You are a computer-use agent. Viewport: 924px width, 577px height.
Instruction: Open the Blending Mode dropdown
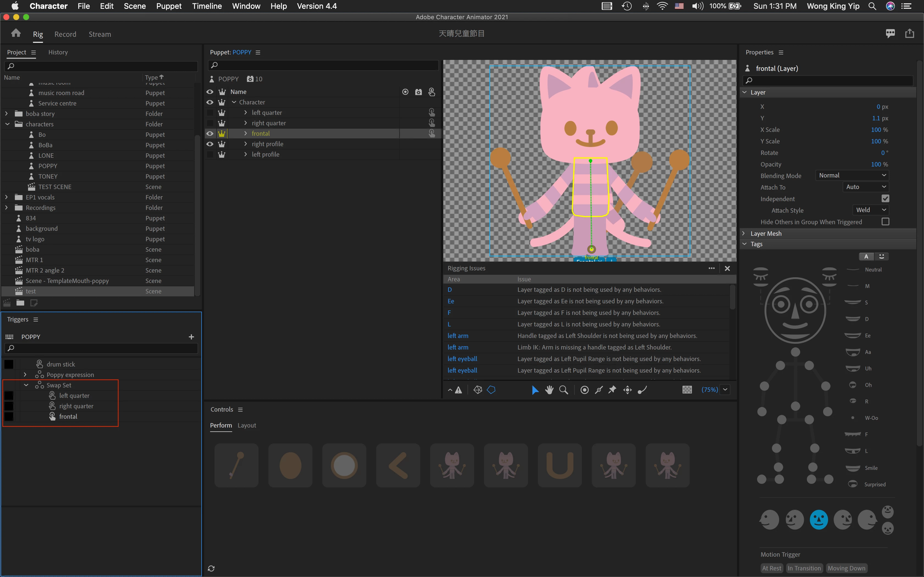click(852, 175)
